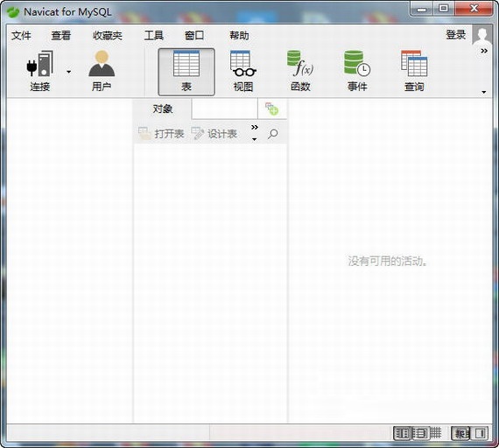
Task: Click the 查询 query icon
Action: click(x=414, y=64)
